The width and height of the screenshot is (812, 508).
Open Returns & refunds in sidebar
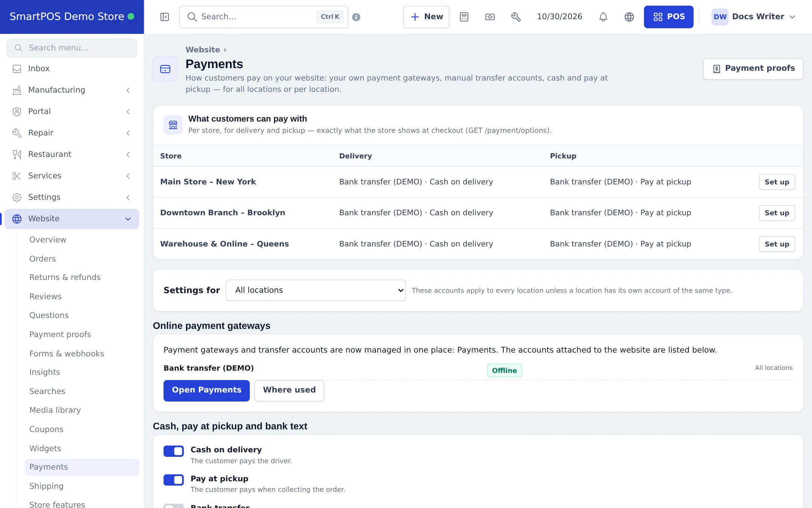65,277
